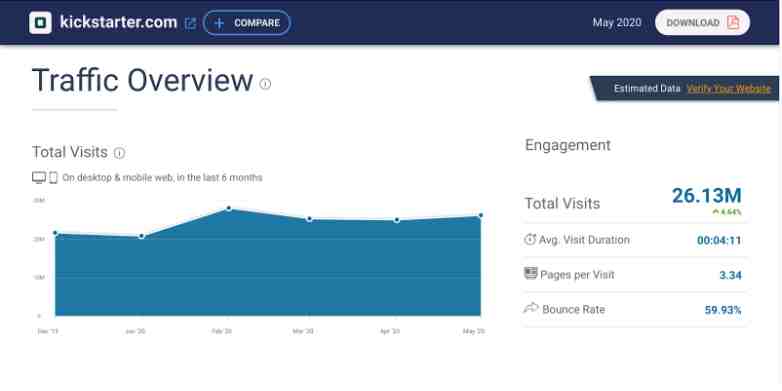Click info icon beside Total Visits heading

[x=119, y=153]
